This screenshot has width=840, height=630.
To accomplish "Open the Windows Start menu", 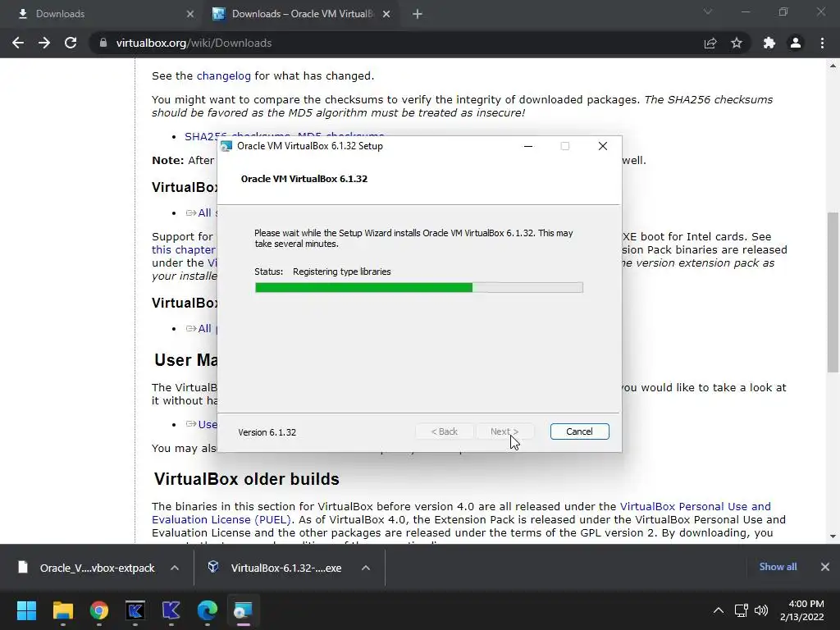I will [26, 610].
